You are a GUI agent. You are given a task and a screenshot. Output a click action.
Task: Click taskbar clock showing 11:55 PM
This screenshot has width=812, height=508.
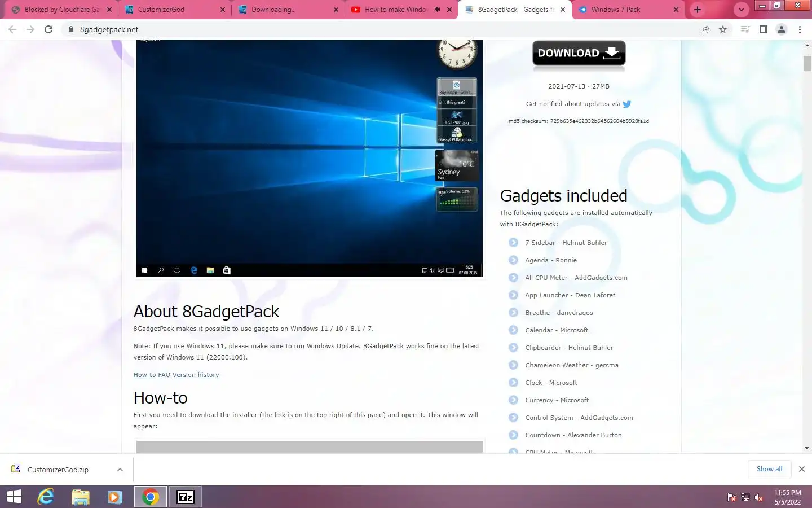click(787, 497)
